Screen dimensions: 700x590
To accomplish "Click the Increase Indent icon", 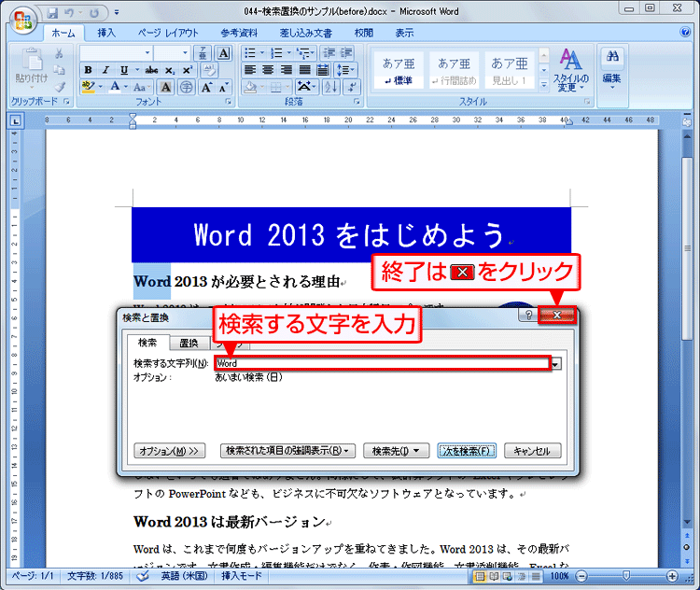I will pos(346,53).
